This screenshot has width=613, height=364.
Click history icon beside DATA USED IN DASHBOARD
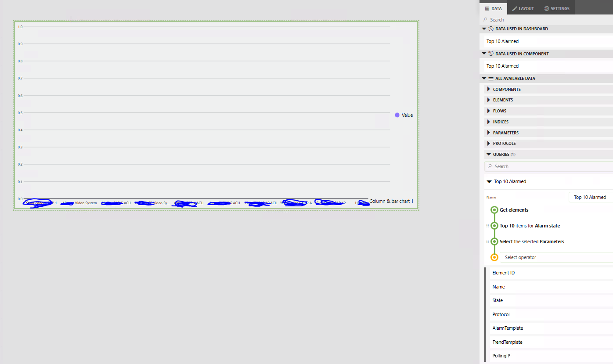(490, 29)
